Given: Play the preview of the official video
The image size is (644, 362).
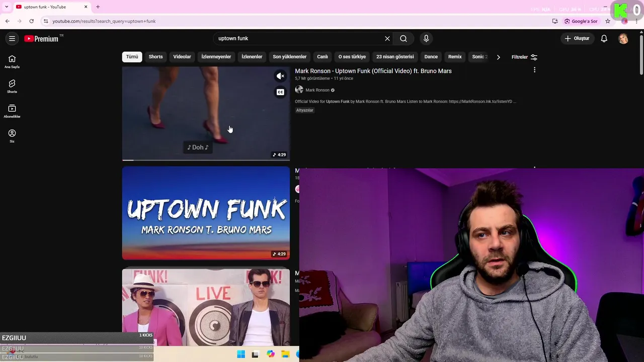Looking at the screenshot, I should click(x=206, y=113).
